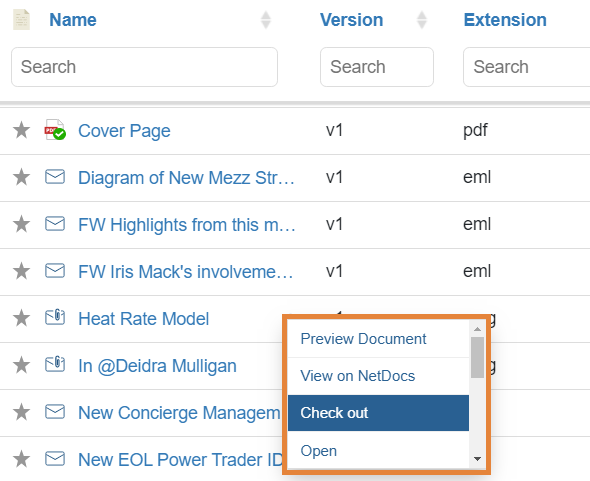Toggle favorite star for FW Highlights email
The height and width of the screenshot is (481, 590).
21,224
